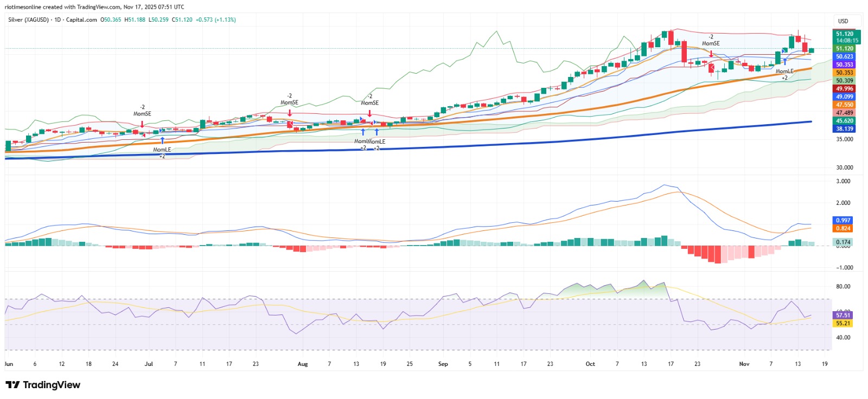Image resolution: width=868 pixels, height=399 pixels.
Task: Click the pink 47.489 price label
Action: click(x=844, y=113)
